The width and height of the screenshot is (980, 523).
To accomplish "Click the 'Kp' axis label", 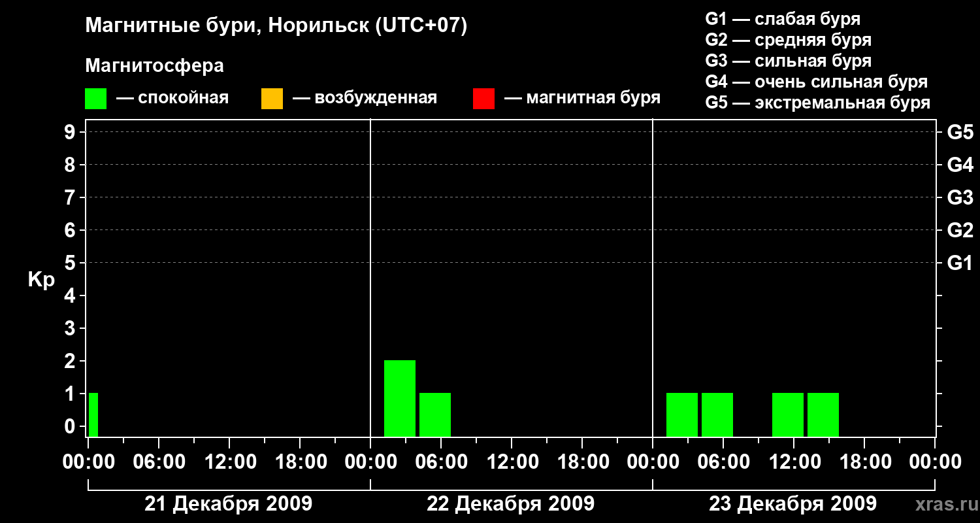I will pos(42,280).
